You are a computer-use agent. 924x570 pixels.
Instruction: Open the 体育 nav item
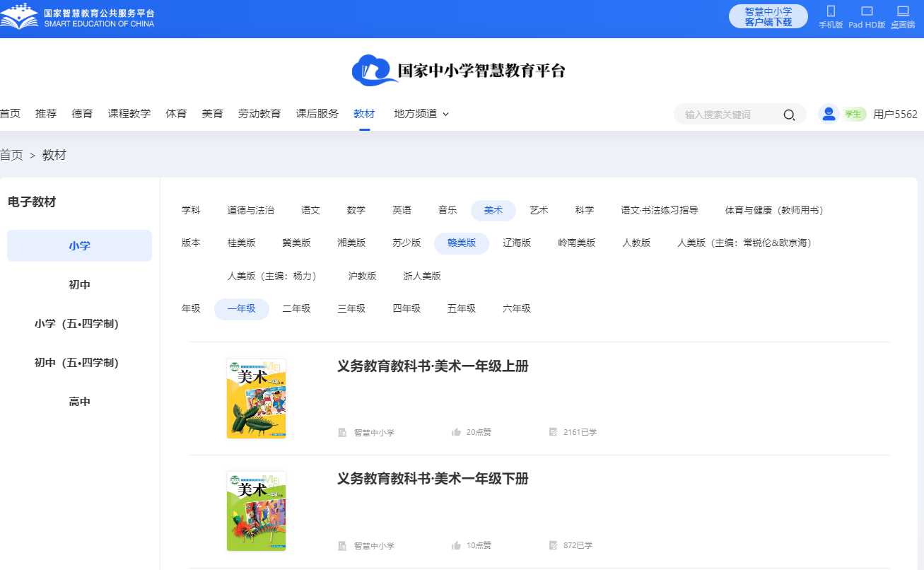point(176,114)
